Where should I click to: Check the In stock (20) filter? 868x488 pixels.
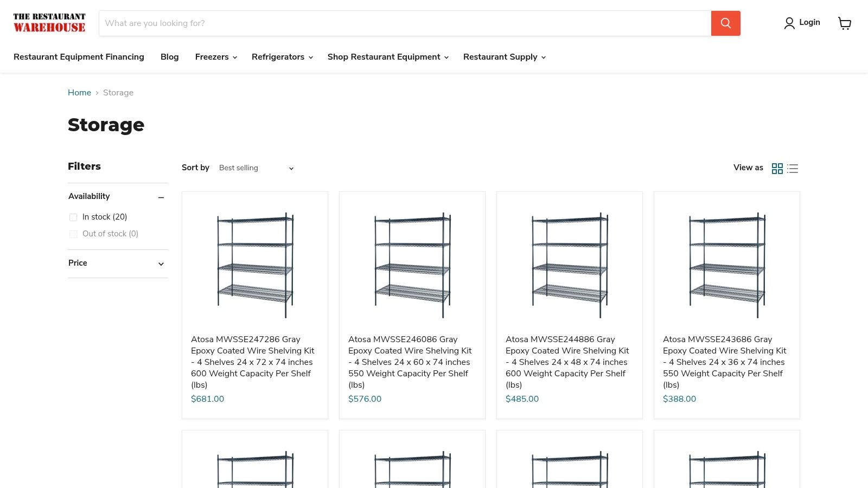coord(73,217)
